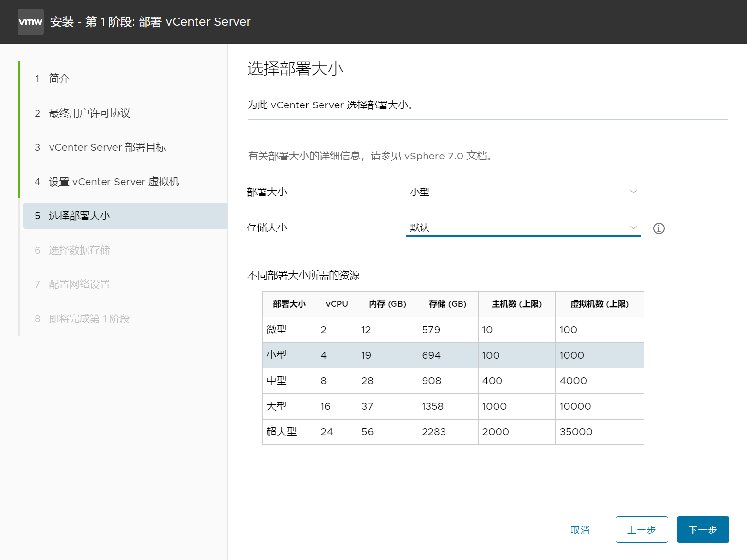Click the 取消 button
The height and width of the screenshot is (560, 747).
pyautogui.click(x=580, y=530)
